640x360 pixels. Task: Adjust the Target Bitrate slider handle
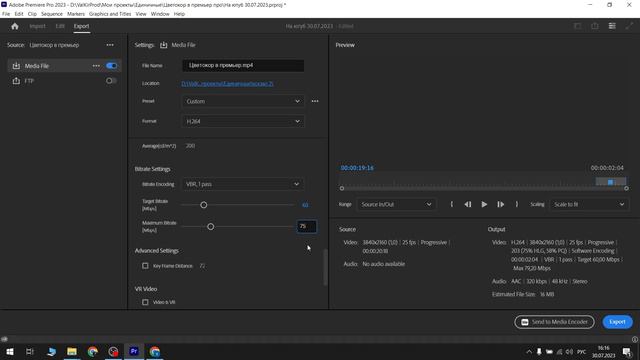click(204, 205)
